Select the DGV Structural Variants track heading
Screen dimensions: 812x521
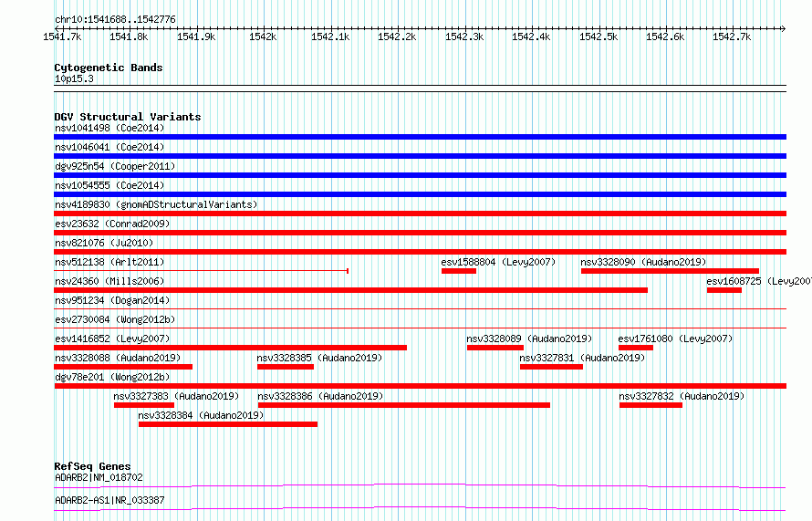coord(128,117)
